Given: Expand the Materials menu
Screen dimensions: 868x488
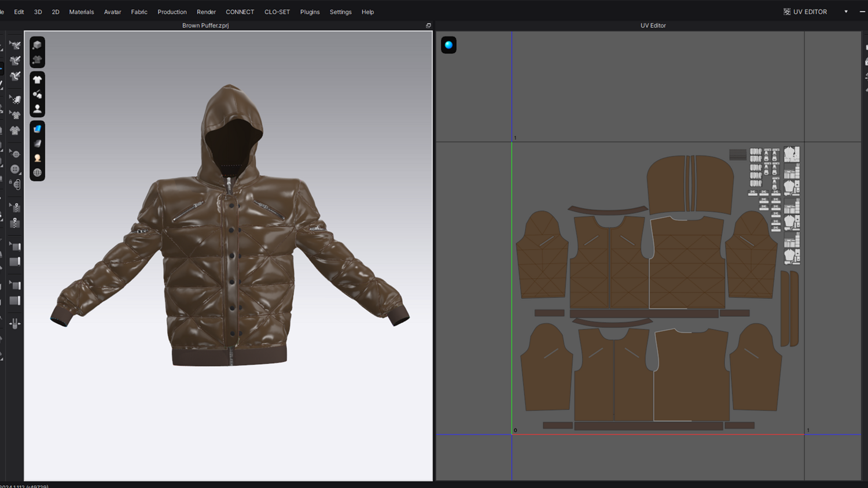Looking at the screenshot, I should (81, 12).
